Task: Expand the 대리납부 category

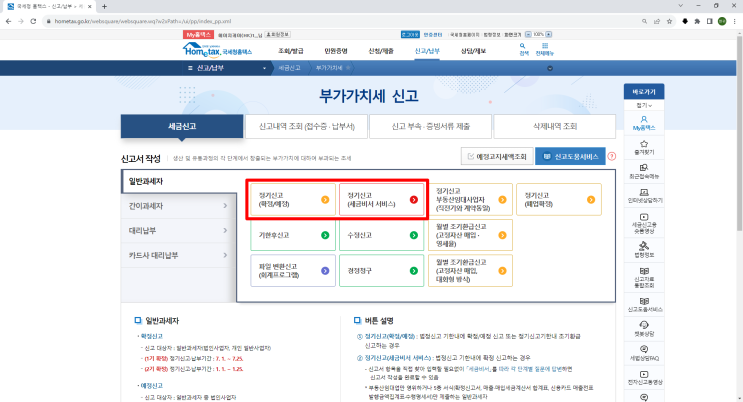Action: coord(179,230)
